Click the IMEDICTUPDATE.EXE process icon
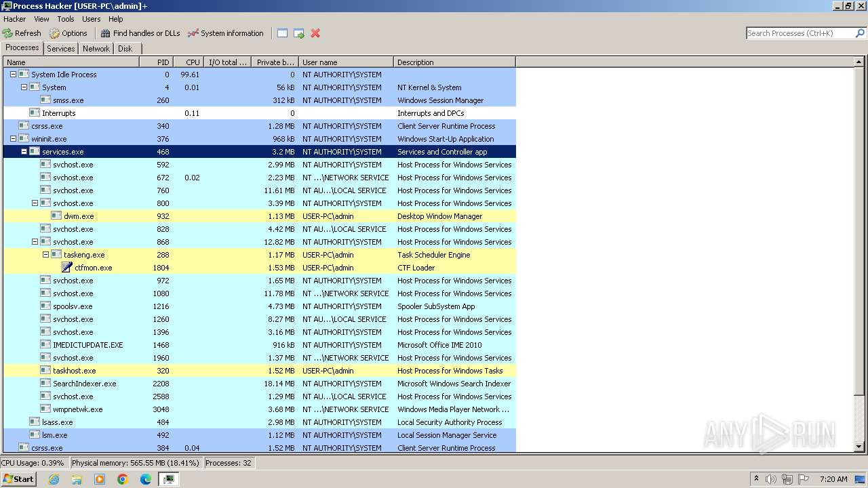The image size is (868, 488). tap(45, 345)
